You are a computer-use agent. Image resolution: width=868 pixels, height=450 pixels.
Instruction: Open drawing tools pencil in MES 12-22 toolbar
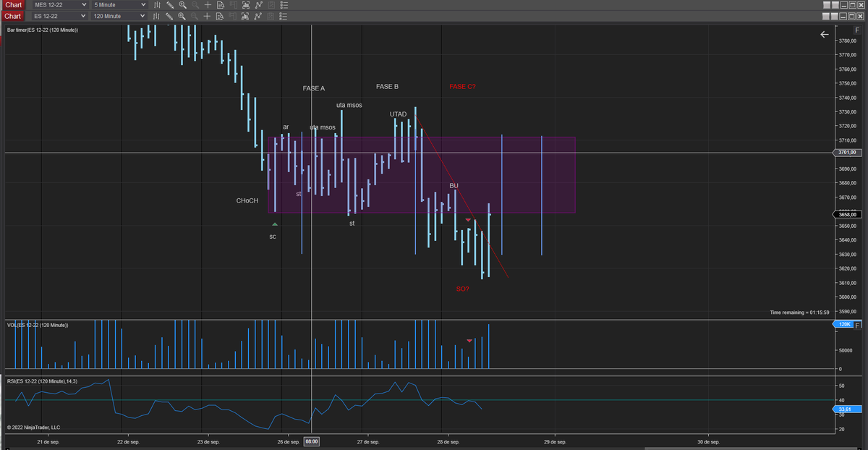(170, 5)
